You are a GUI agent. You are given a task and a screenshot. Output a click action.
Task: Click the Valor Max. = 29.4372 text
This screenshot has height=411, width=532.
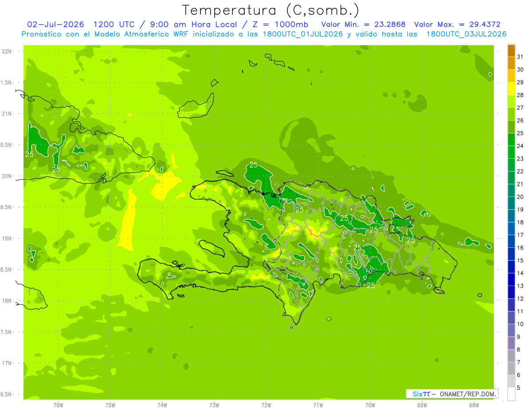[x=457, y=24]
